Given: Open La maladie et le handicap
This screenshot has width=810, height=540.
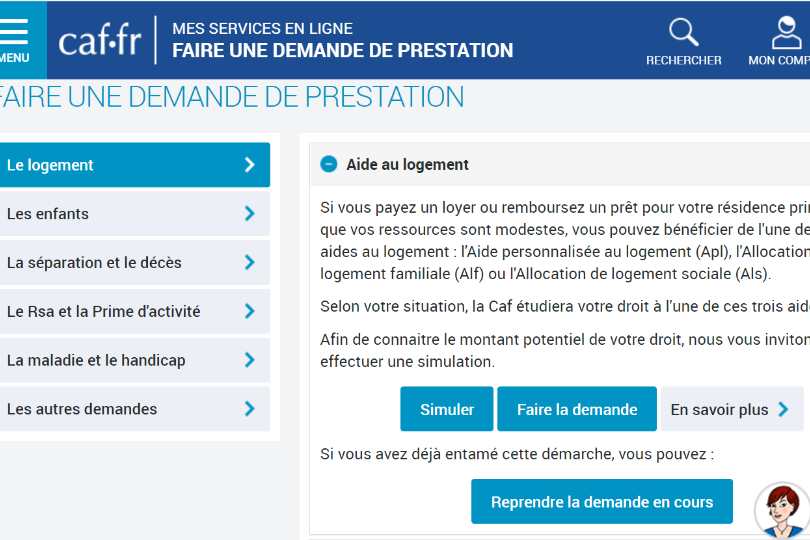Looking at the screenshot, I should tap(135, 360).
